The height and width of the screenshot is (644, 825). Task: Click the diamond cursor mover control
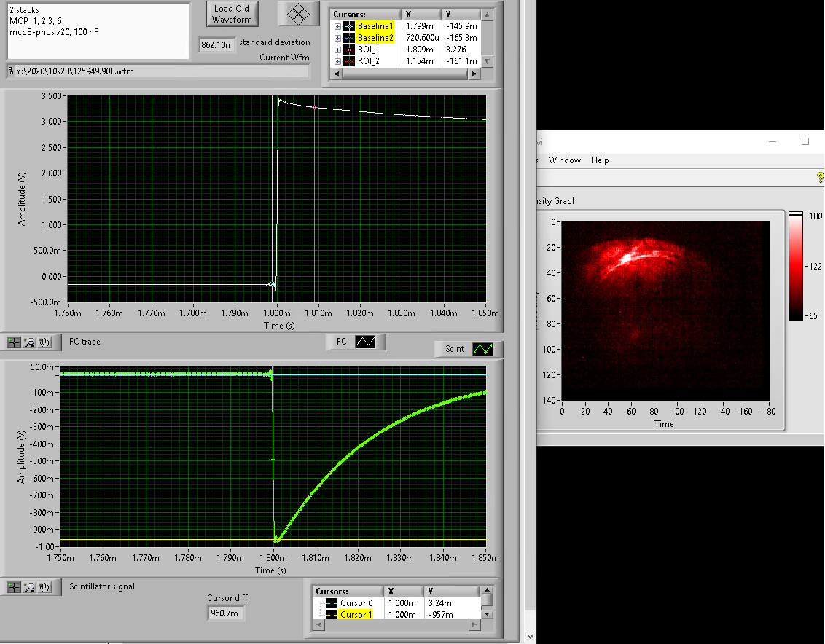coord(297,14)
